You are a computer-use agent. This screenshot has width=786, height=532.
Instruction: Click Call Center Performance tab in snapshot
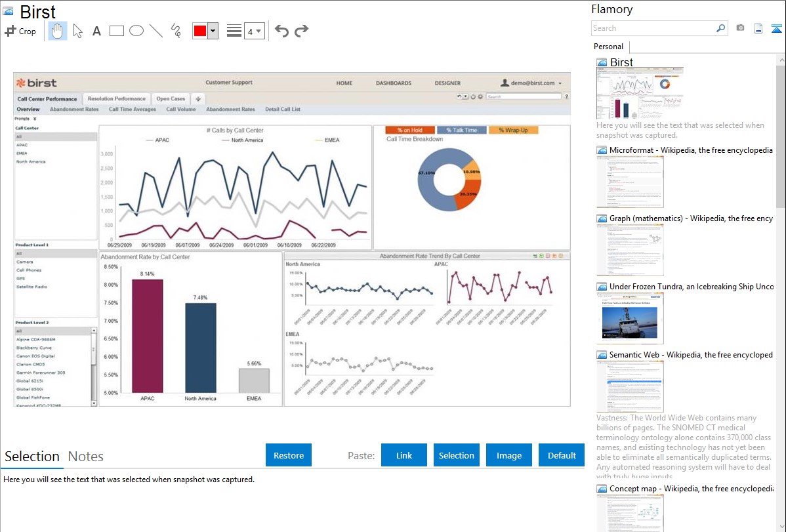47,99
